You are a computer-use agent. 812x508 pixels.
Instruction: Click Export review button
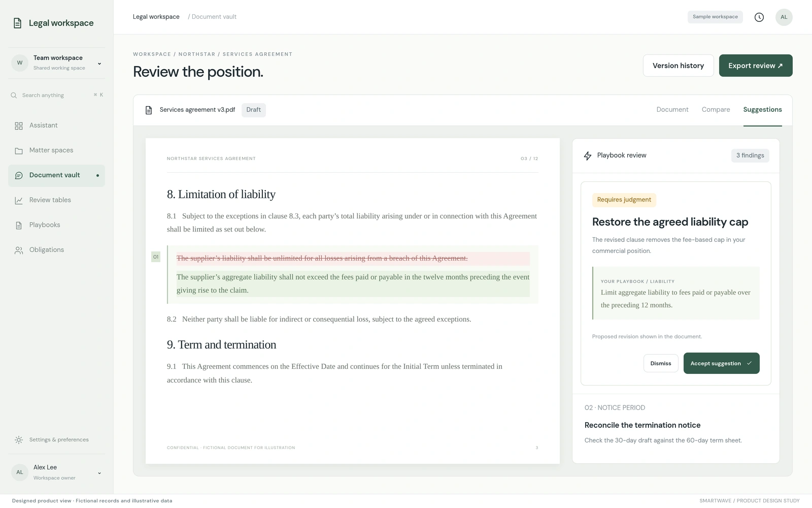(756, 66)
